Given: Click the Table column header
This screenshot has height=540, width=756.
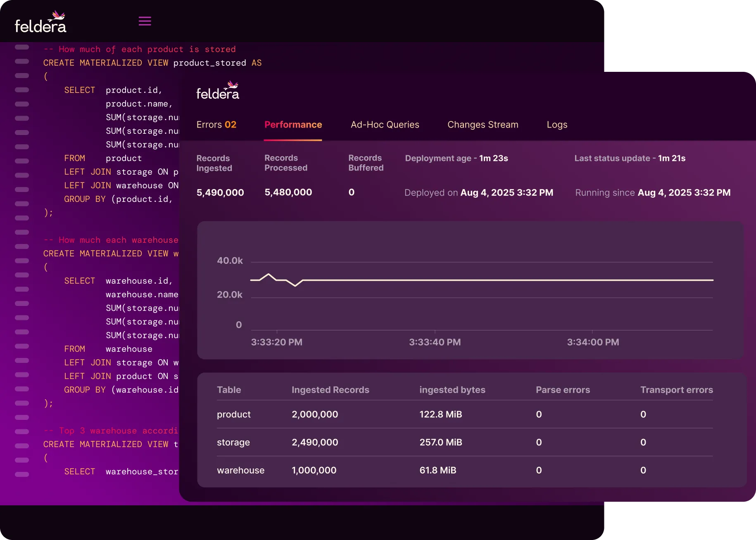Looking at the screenshot, I should pyautogui.click(x=229, y=390).
